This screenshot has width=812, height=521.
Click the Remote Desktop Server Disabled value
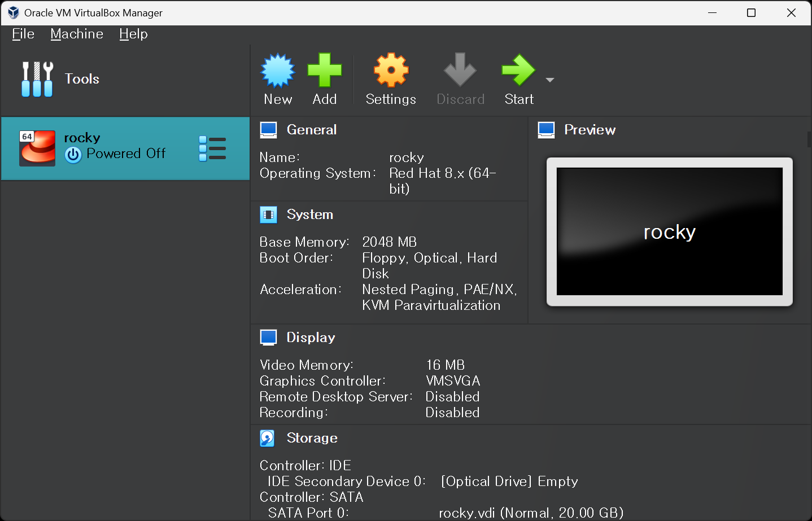pos(452,397)
